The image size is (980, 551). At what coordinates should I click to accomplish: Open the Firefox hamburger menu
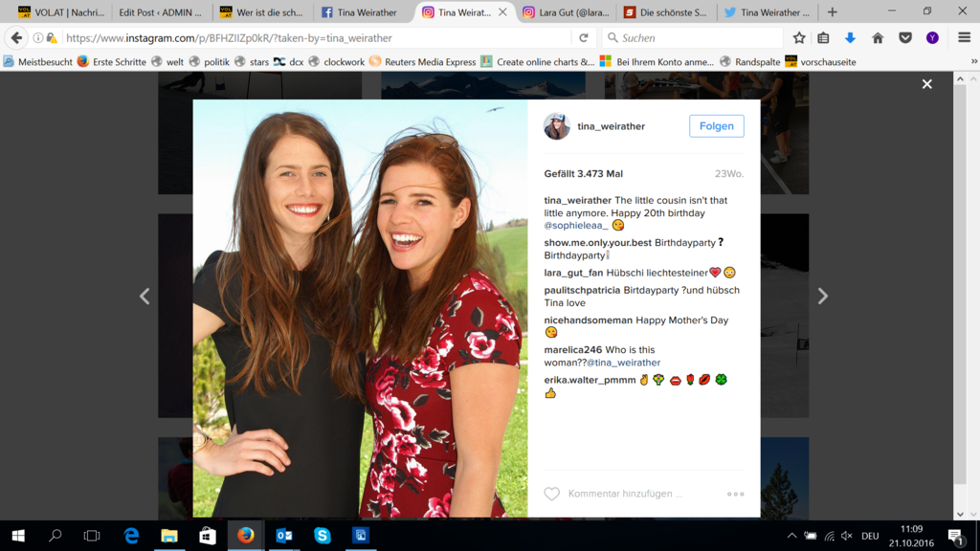(x=964, y=38)
